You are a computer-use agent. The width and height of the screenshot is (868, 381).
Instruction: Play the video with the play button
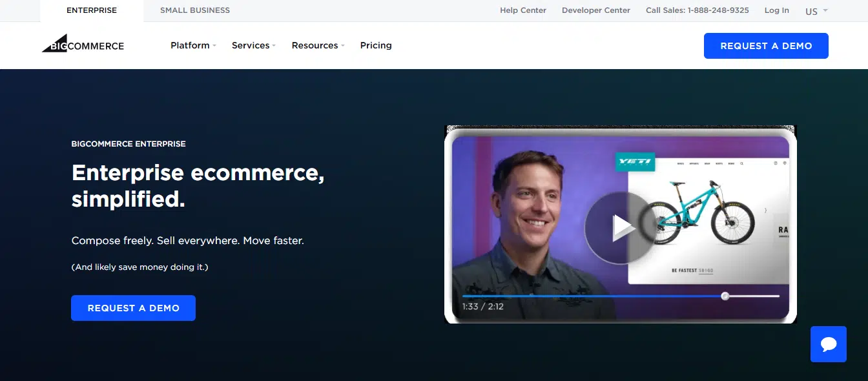[x=620, y=227]
